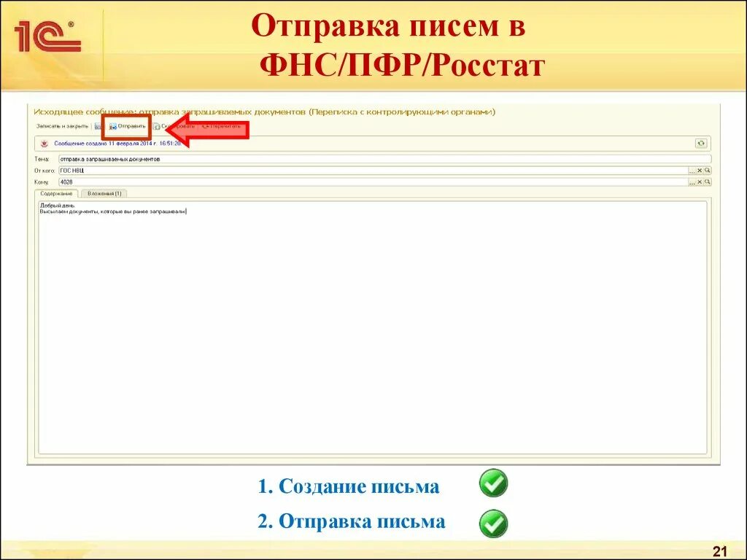Click in the message body text area

point(373,327)
